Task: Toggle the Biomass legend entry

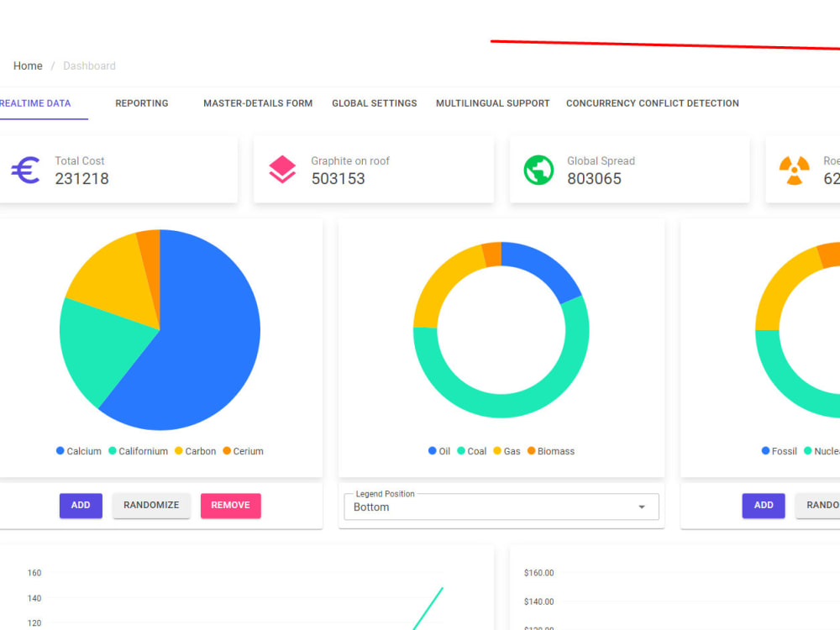Action: click(551, 451)
